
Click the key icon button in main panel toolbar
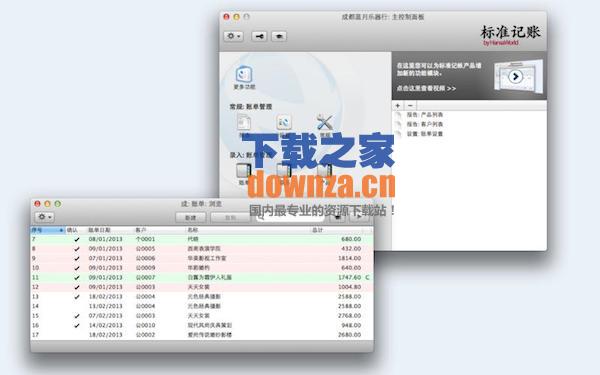tap(259, 36)
